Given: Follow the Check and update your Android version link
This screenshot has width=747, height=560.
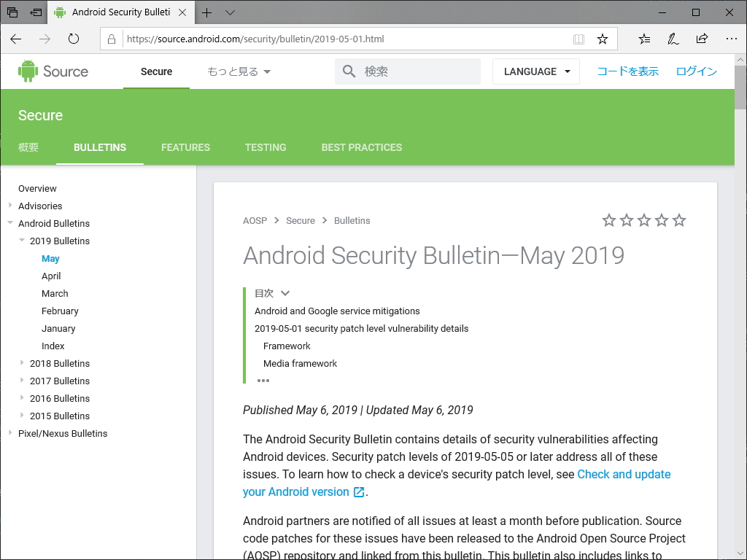Looking at the screenshot, I should click(x=624, y=474).
